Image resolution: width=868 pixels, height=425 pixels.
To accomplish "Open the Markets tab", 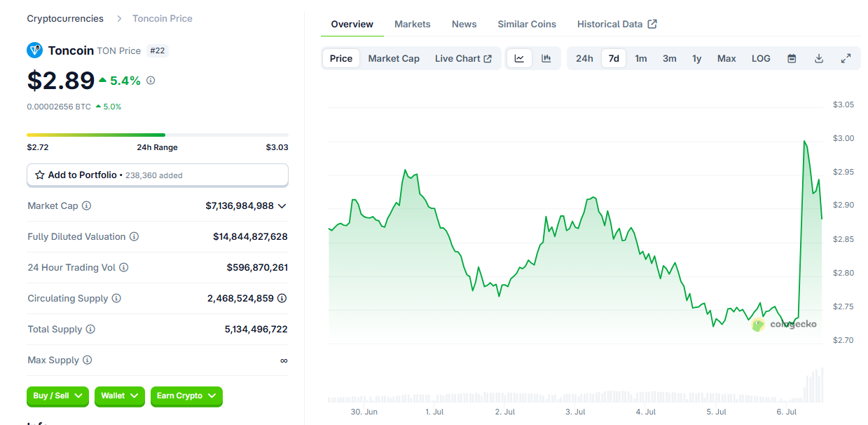I will 413,24.
